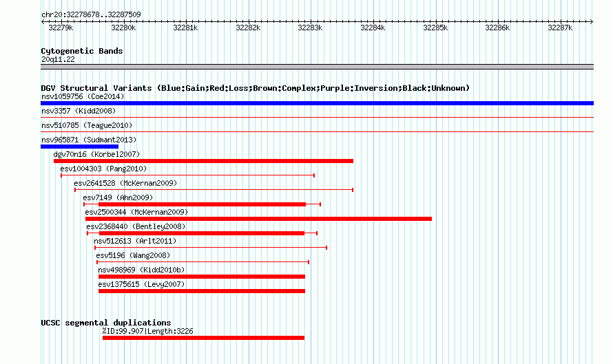Click the esv7149 (Ahn2009) label text

coord(118,197)
